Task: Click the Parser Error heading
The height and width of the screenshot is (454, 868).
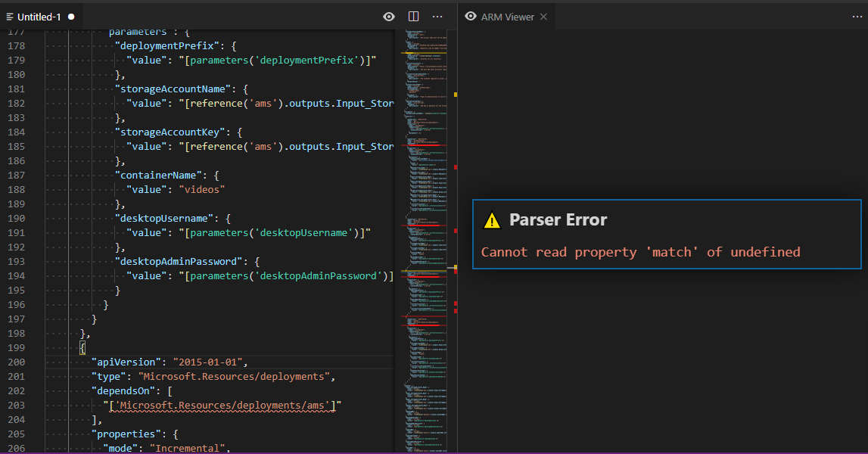Action: click(558, 219)
